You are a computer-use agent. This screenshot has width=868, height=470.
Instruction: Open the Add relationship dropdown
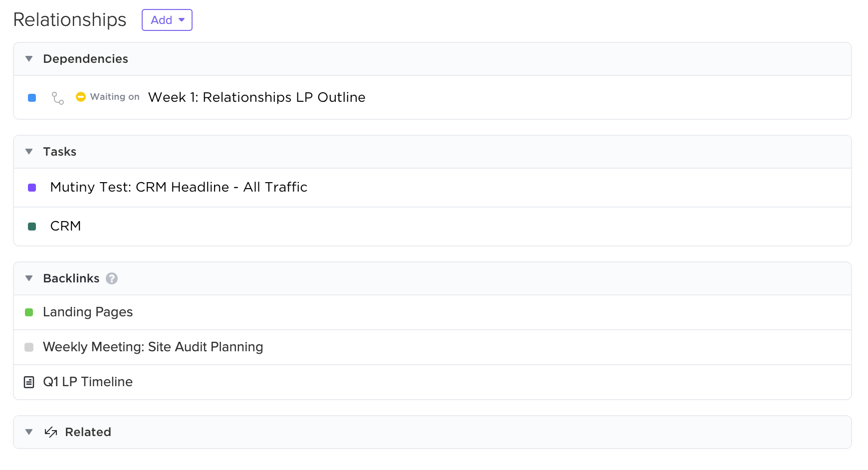click(167, 20)
